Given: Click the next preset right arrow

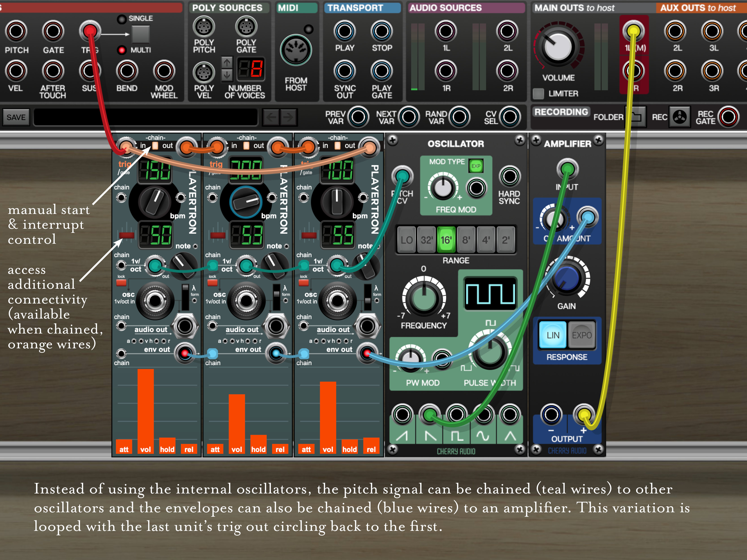Looking at the screenshot, I should point(288,117).
